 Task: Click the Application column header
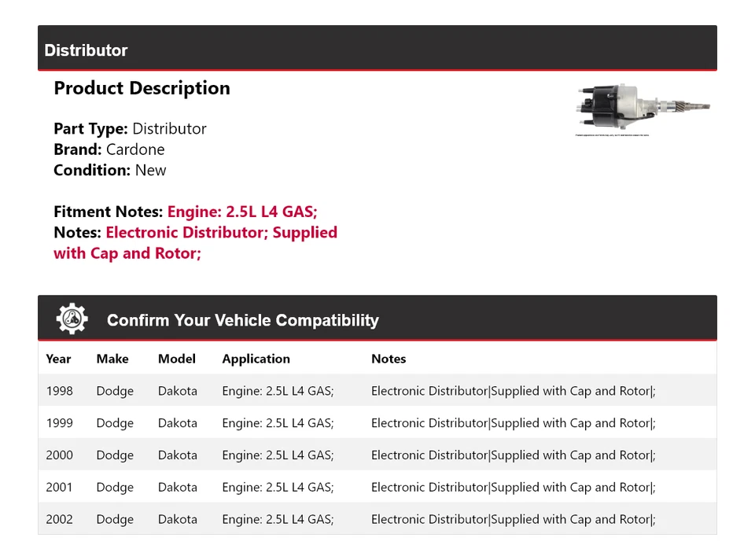click(256, 359)
